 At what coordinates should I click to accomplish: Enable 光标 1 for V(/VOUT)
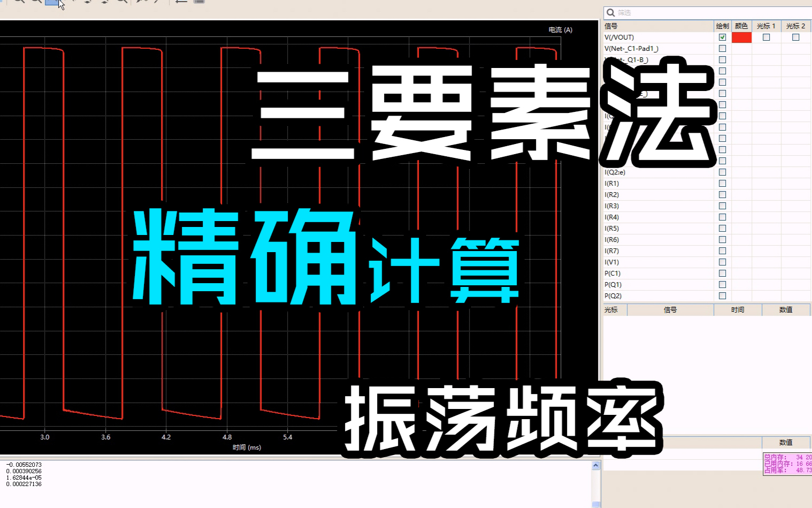click(x=766, y=37)
